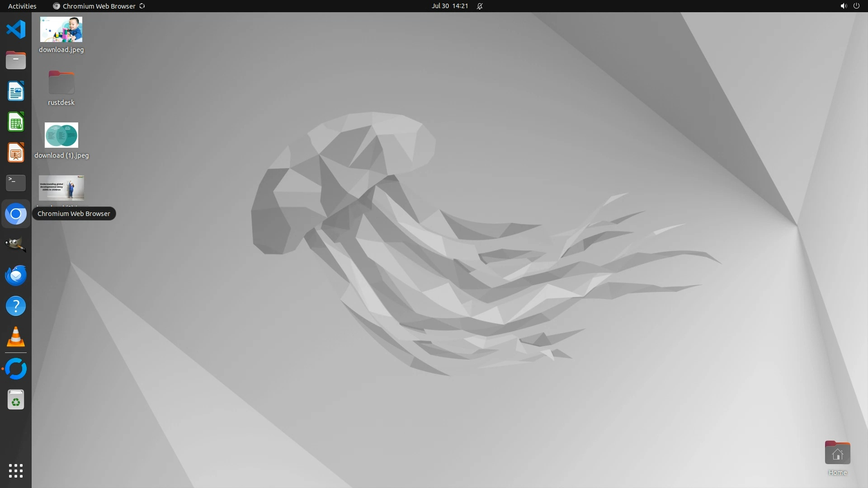Open the system menu via power icon
Screen dimensions: 868x488
coord(856,6)
